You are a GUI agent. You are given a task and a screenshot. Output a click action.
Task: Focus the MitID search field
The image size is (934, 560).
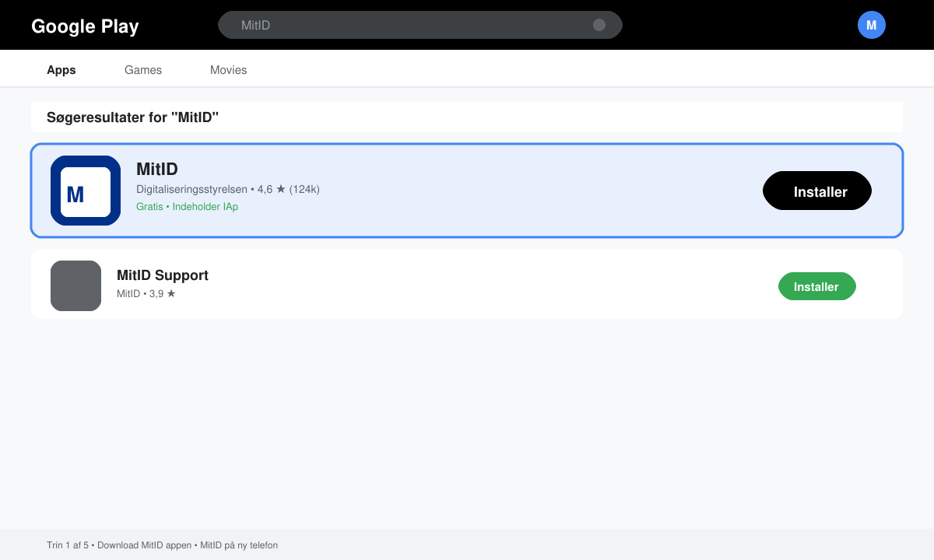click(x=420, y=25)
